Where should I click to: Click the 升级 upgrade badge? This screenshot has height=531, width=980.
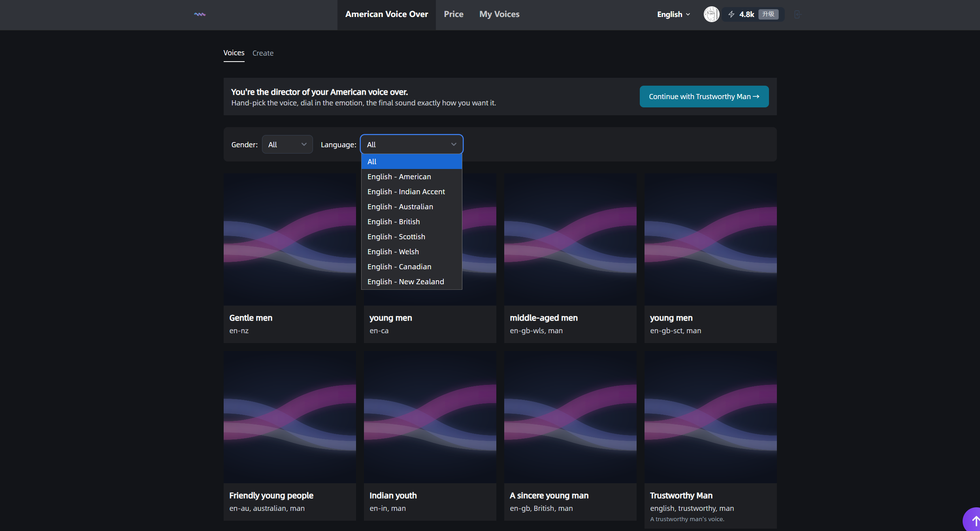(768, 14)
